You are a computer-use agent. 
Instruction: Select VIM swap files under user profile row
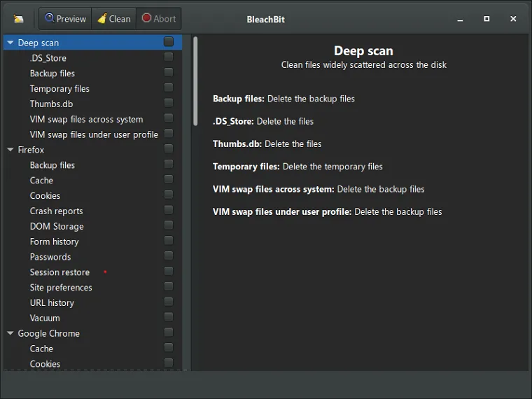tap(94, 134)
